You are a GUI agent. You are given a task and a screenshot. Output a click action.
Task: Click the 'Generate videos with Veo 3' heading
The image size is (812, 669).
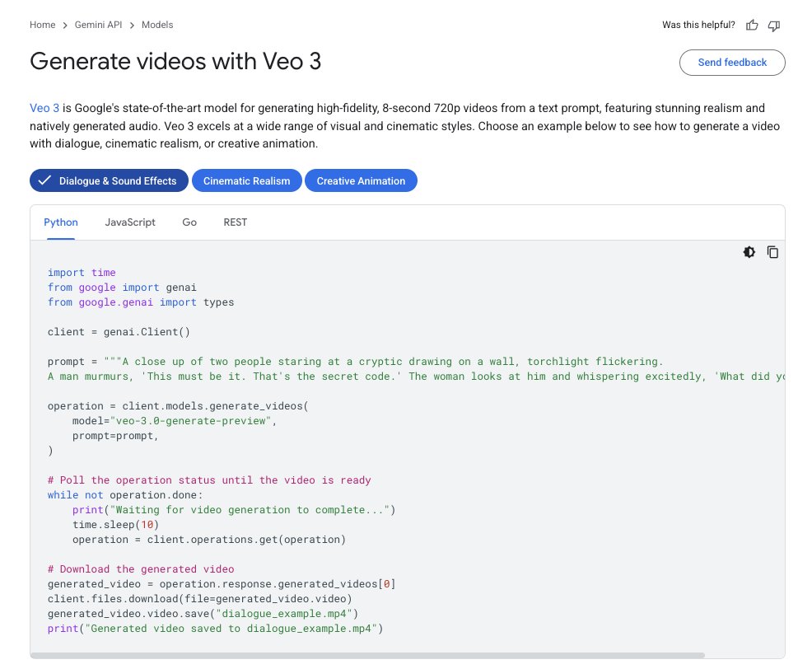[x=175, y=61]
